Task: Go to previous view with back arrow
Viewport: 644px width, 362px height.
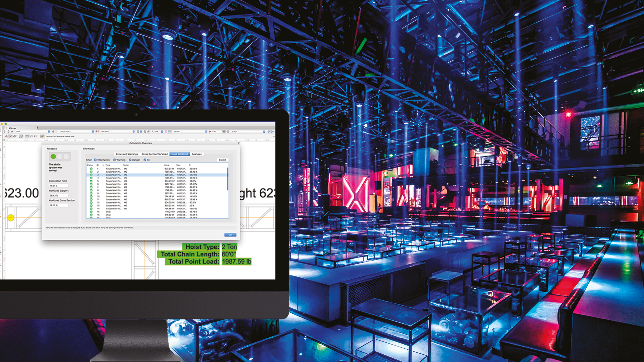Action: [x=5, y=131]
